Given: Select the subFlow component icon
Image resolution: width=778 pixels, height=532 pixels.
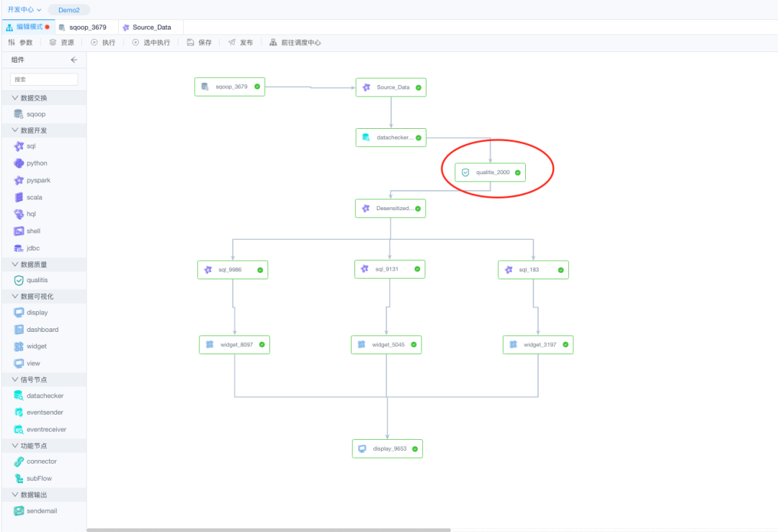Looking at the screenshot, I should click(x=19, y=478).
